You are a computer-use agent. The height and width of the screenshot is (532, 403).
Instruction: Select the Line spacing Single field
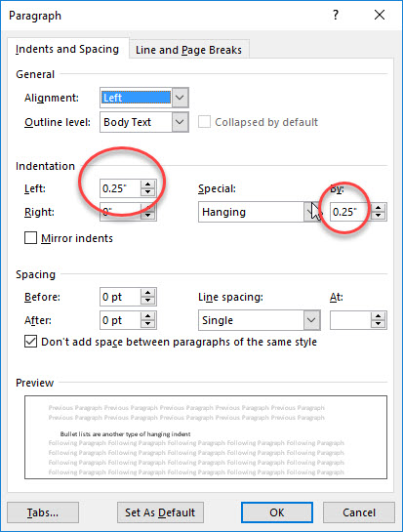coord(251,320)
